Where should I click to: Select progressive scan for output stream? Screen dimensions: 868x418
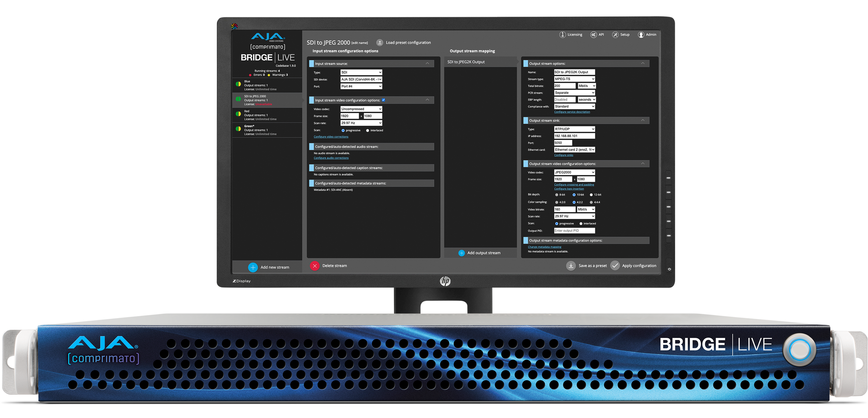[557, 224]
